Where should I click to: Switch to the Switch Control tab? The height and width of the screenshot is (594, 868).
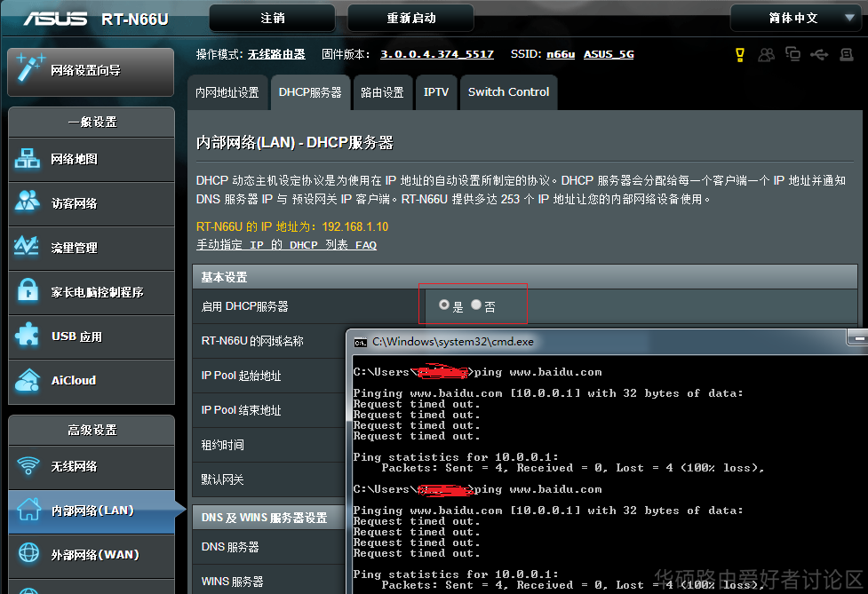pyautogui.click(x=508, y=92)
